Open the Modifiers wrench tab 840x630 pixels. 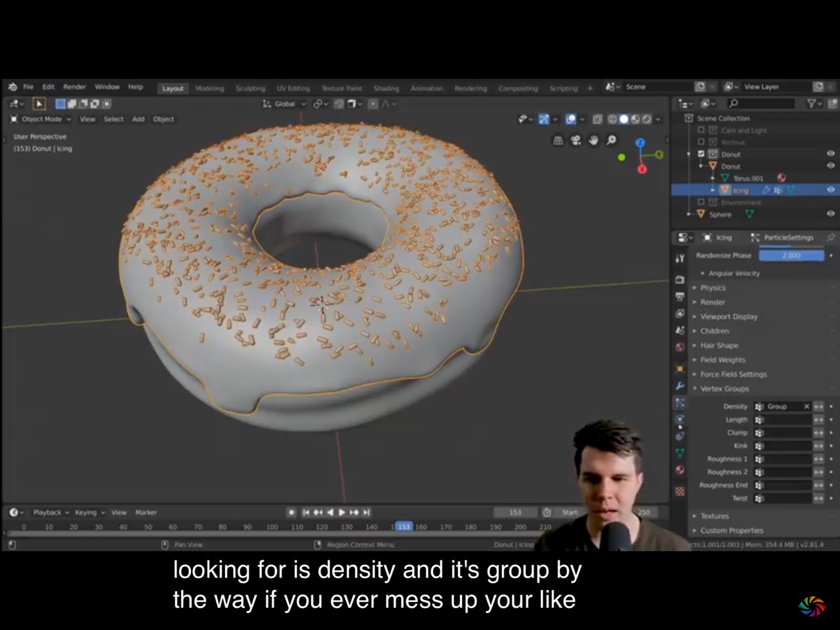[x=680, y=385]
